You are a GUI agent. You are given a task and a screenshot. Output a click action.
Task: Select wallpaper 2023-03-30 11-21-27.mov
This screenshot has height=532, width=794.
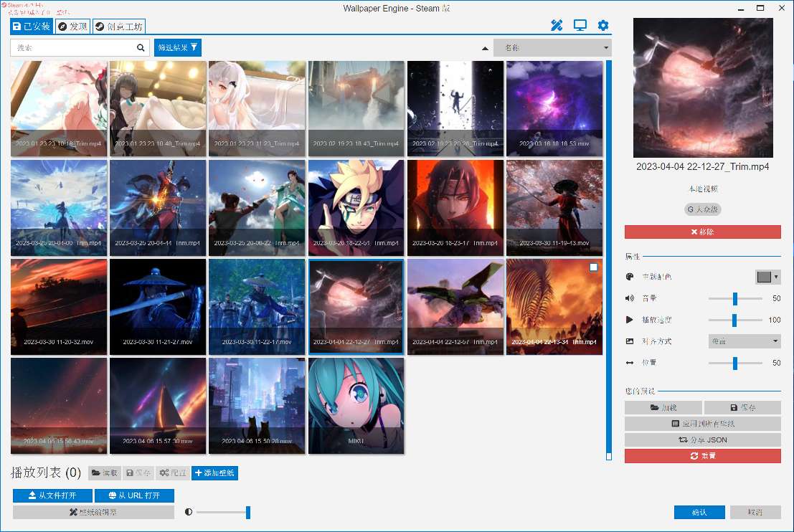coord(158,307)
